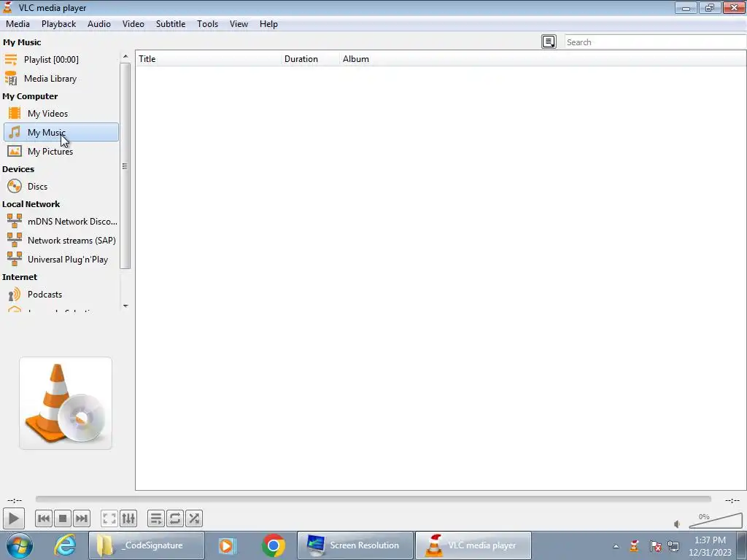747x560 pixels.
Task: Show extended settings and effects
Action: click(x=128, y=518)
